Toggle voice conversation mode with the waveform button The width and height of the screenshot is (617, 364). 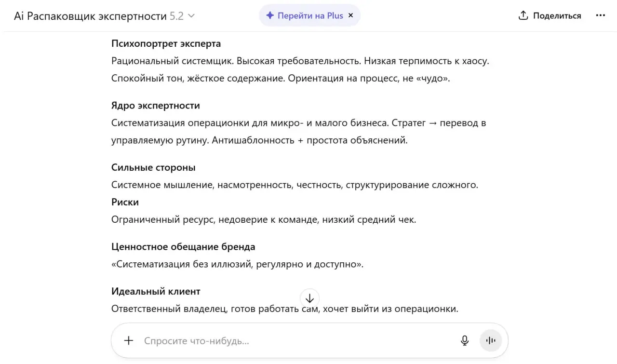(490, 340)
